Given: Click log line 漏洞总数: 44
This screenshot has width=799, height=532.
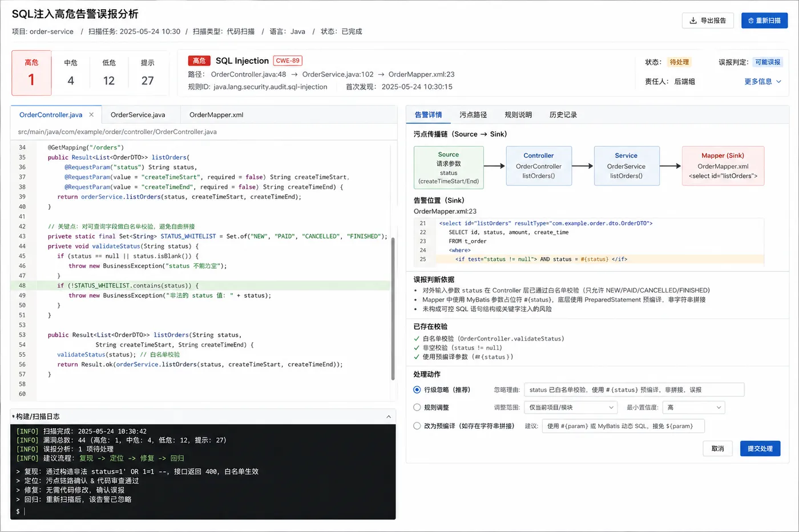Looking at the screenshot, I should [x=121, y=440].
